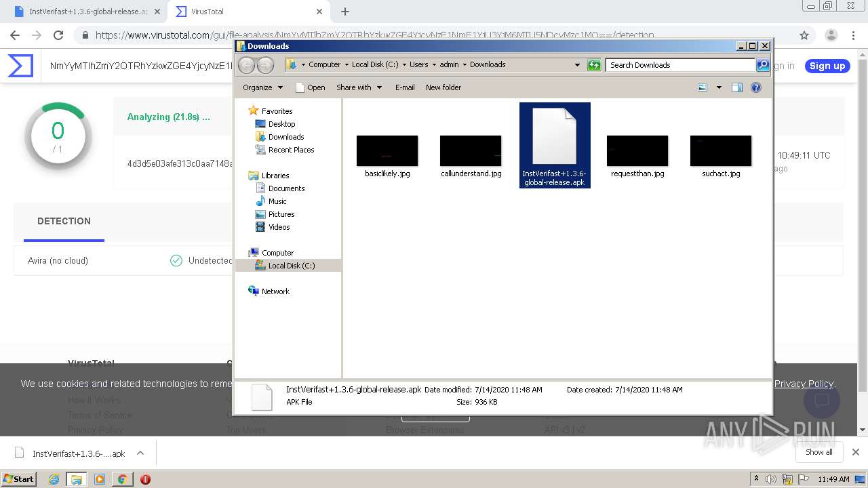Go back in Downloads explorer window

[246, 65]
